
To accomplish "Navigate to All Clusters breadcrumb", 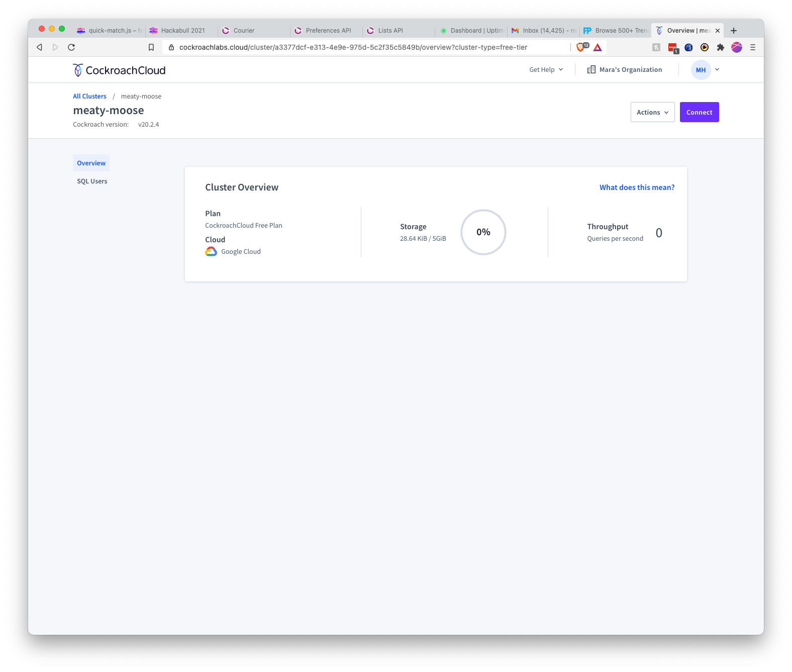I will pos(89,97).
